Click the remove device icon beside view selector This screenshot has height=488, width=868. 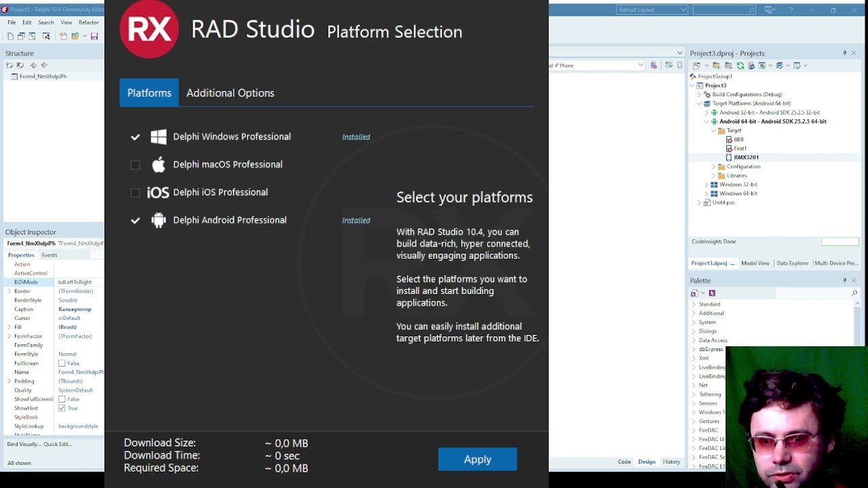654,65
